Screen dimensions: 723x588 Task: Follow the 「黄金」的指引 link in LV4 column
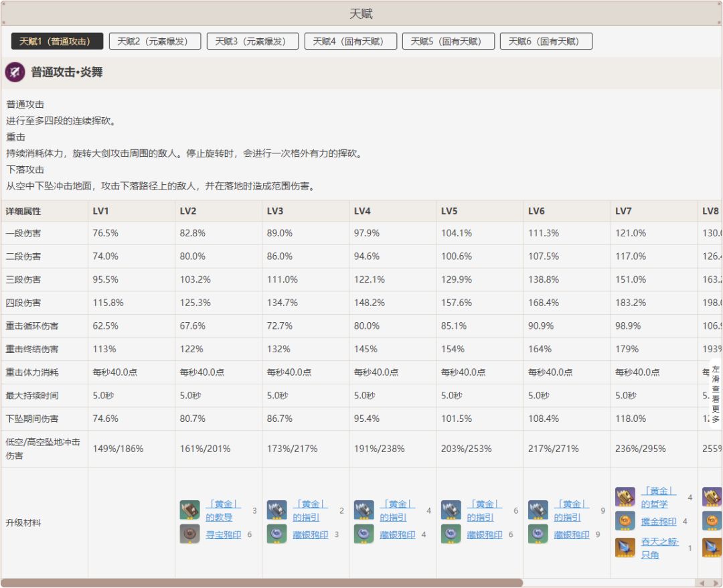tap(398, 510)
